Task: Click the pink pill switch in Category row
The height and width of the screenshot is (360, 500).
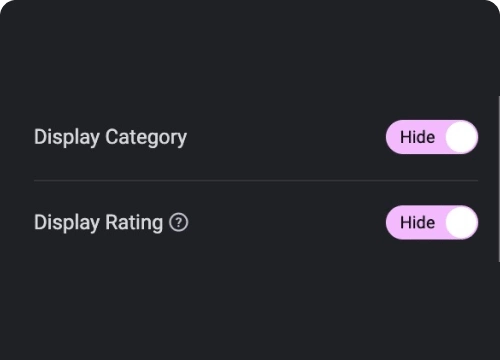Action: click(432, 137)
